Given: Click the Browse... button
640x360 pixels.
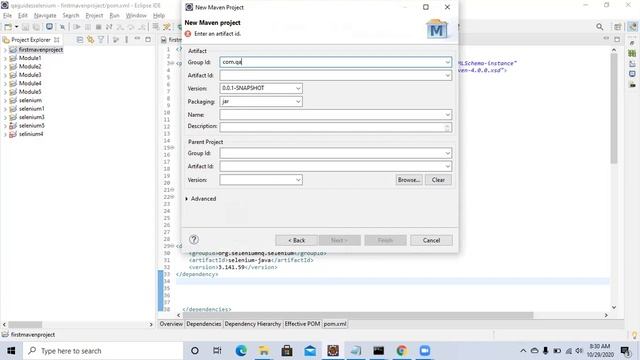Looking at the screenshot, I should [409, 180].
